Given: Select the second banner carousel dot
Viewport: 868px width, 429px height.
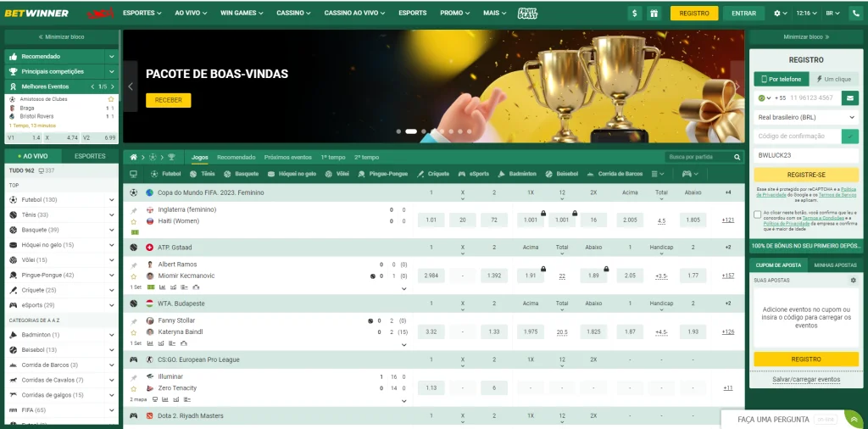Looking at the screenshot, I should click(411, 131).
